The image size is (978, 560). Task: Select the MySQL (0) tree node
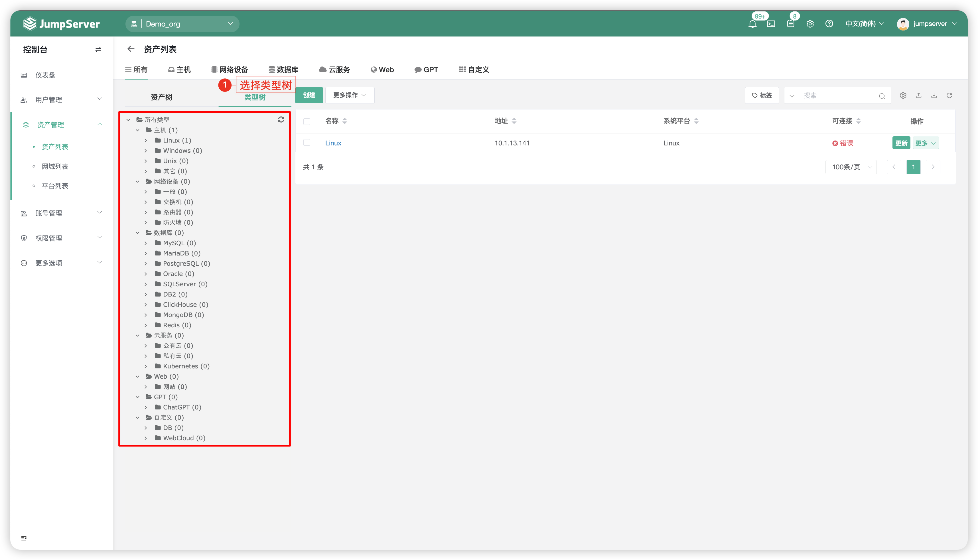click(179, 243)
